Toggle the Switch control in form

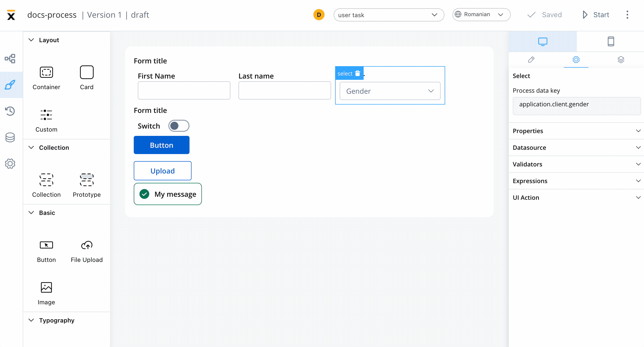(179, 126)
